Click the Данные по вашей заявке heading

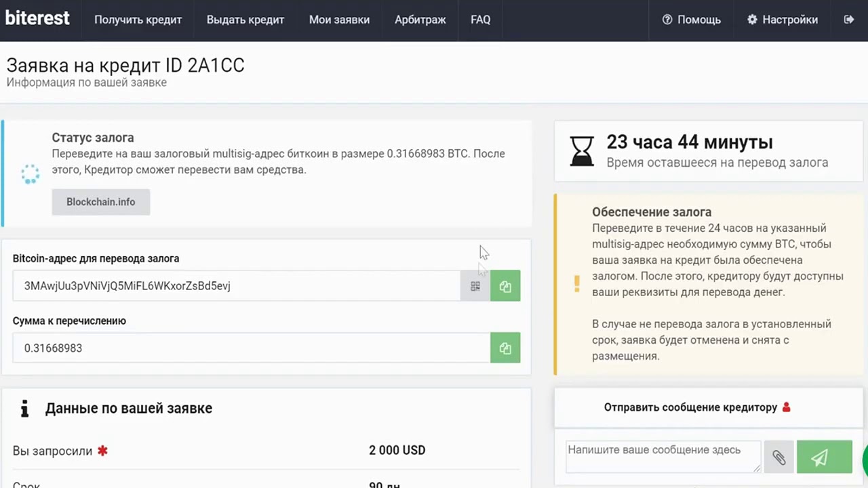129,408
